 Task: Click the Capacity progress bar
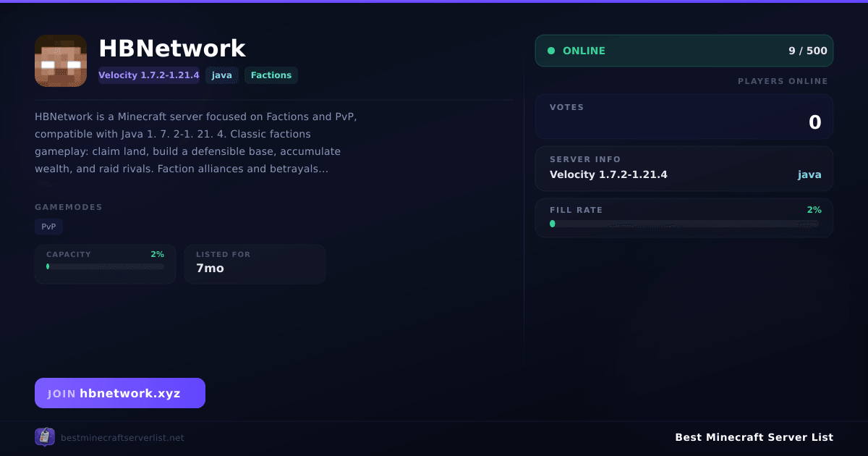pyautogui.click(x=105, y=266)
